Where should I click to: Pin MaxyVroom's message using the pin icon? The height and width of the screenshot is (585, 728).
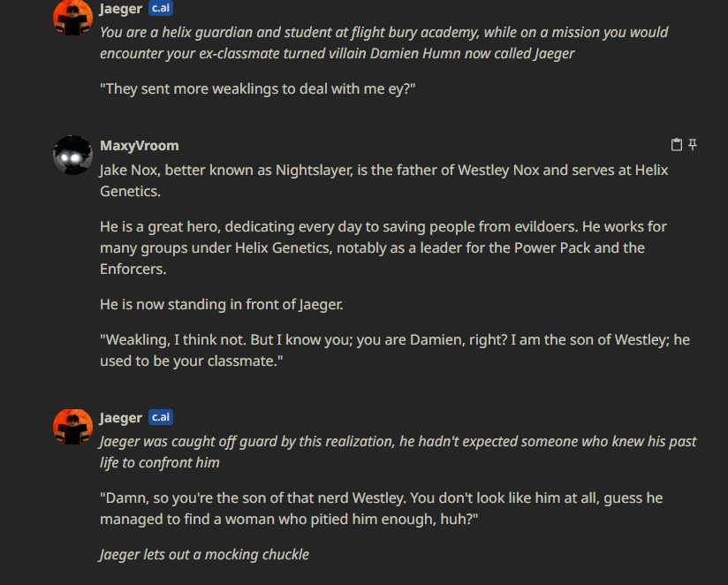692,145
